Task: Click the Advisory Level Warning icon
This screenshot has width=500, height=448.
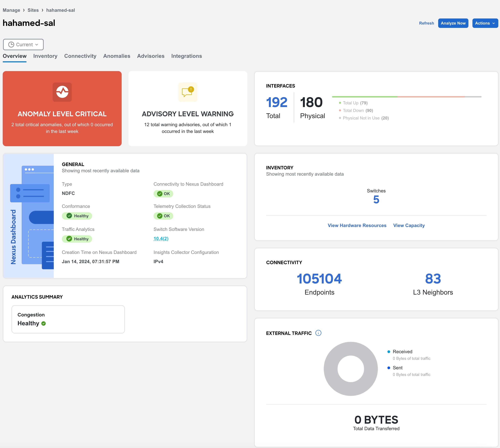Action: coord(188,92)
